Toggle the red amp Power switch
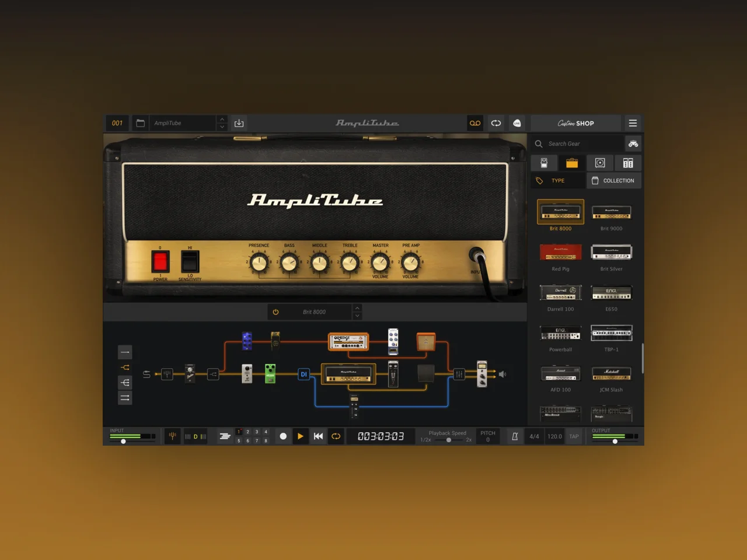 [160, 261]
